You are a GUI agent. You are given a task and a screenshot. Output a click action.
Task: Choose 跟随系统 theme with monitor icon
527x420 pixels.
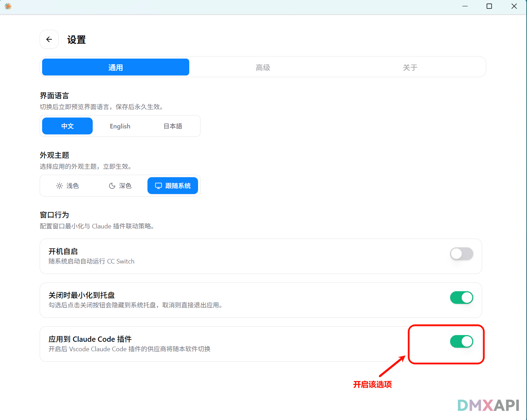[x=173, y=186]
